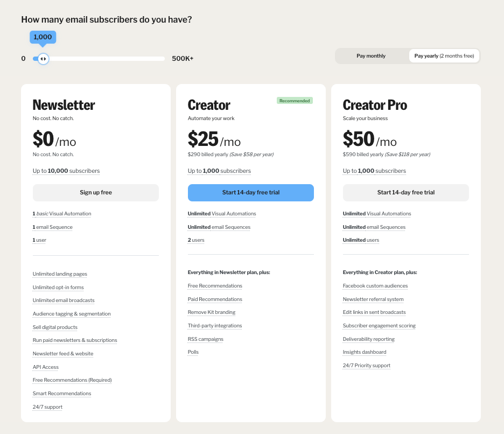Click the '$590 billed yearly' text
504x434 pixels.
tap(363, 155)
